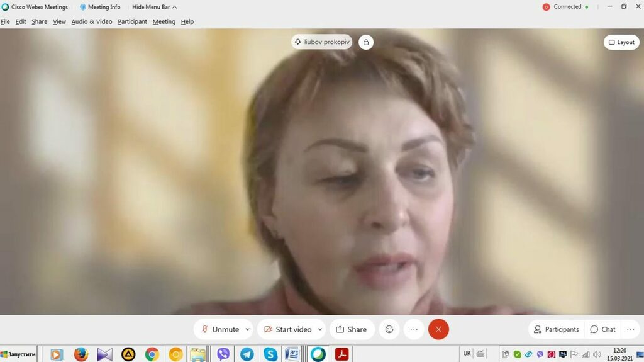
Task: Click the liubov prokopiv name label
Action: tap(321, 42)
